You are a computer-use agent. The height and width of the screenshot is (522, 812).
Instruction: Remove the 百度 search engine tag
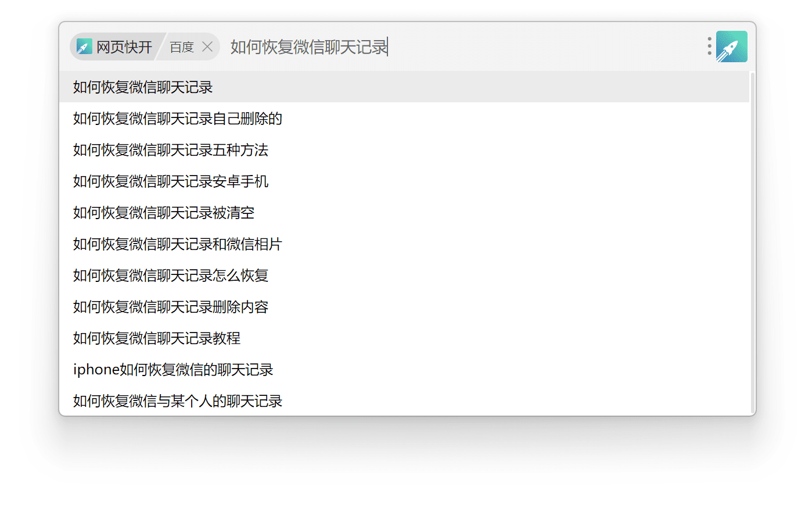tap(207, 47)
